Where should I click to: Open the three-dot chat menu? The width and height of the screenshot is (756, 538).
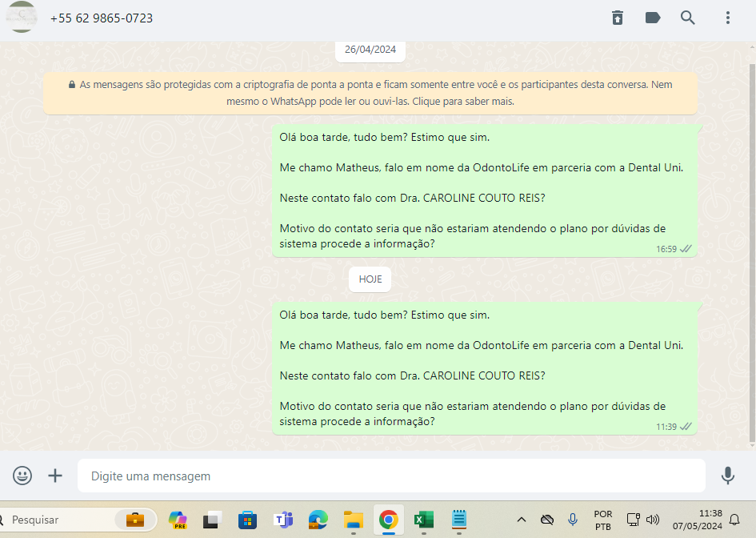tap(727, 18)
